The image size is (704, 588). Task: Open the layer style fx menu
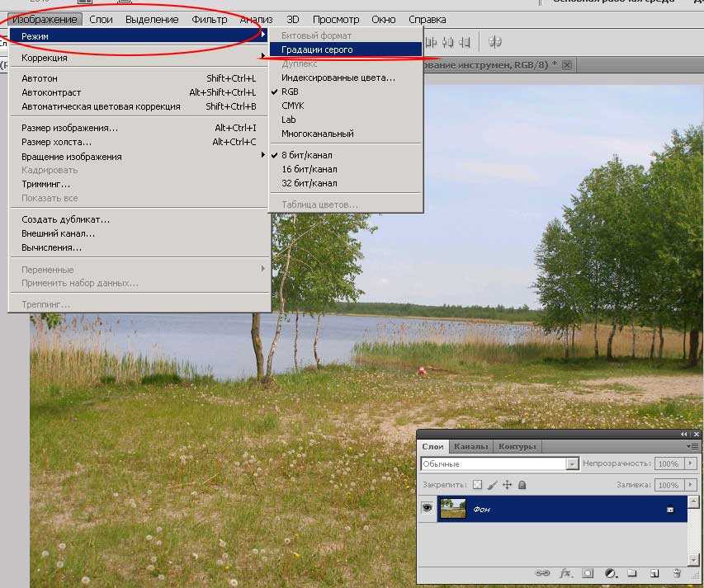coord(566,572)
